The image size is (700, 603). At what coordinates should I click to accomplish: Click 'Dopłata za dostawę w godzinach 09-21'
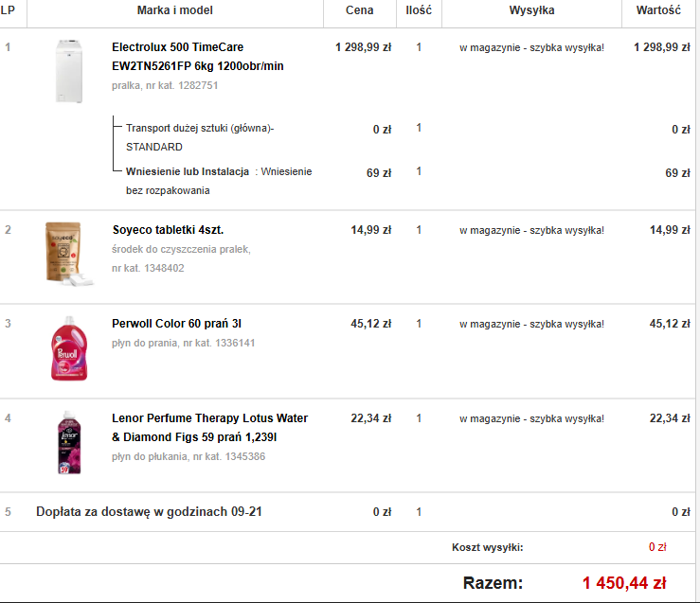(149, 512)
